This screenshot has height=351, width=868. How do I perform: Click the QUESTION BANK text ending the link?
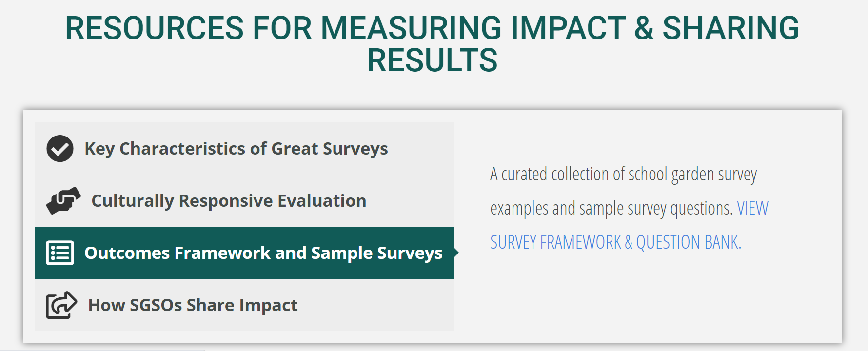point(688,242)
